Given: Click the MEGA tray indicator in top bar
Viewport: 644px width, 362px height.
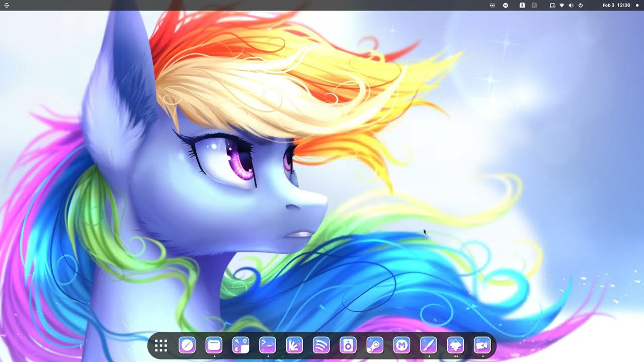Looking at the screenshot, I should (506, 5).
